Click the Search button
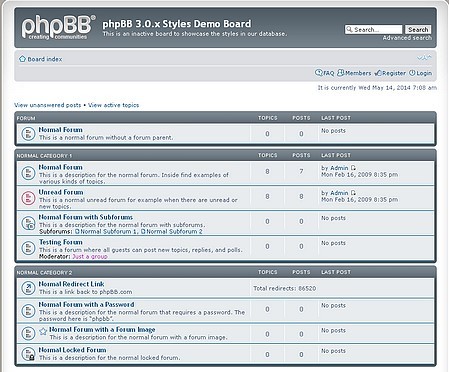 (418, 30)
